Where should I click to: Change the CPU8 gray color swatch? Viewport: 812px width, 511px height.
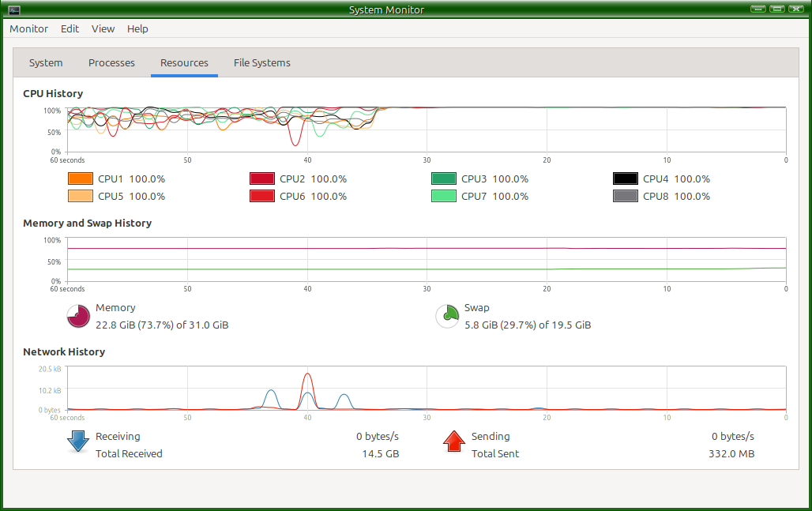(626, 196)
